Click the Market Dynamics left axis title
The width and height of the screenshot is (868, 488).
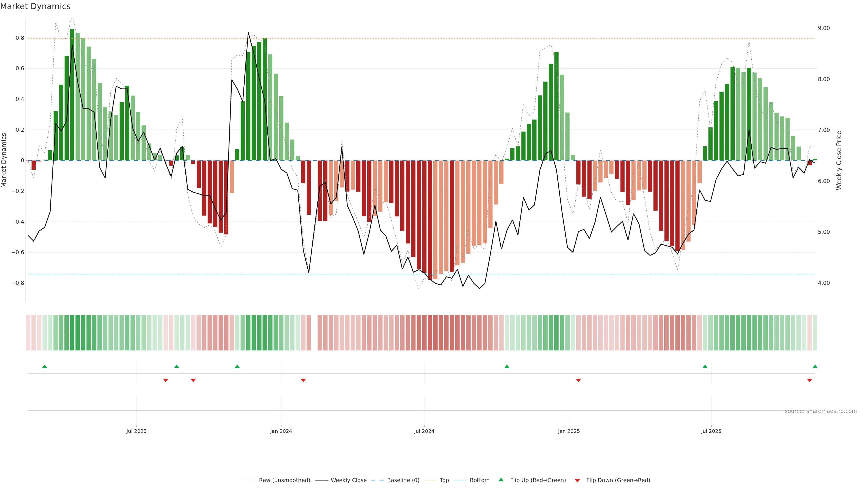coord(4,160)
